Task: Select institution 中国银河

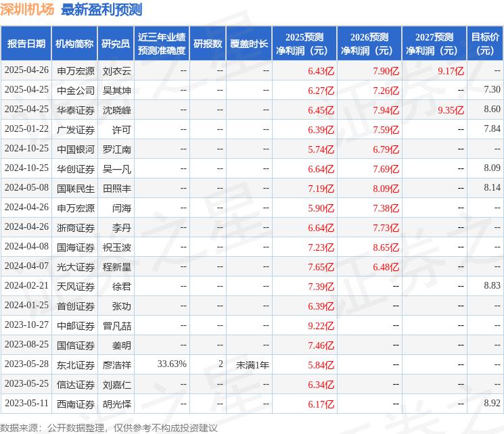Action: tap(76, 149)
